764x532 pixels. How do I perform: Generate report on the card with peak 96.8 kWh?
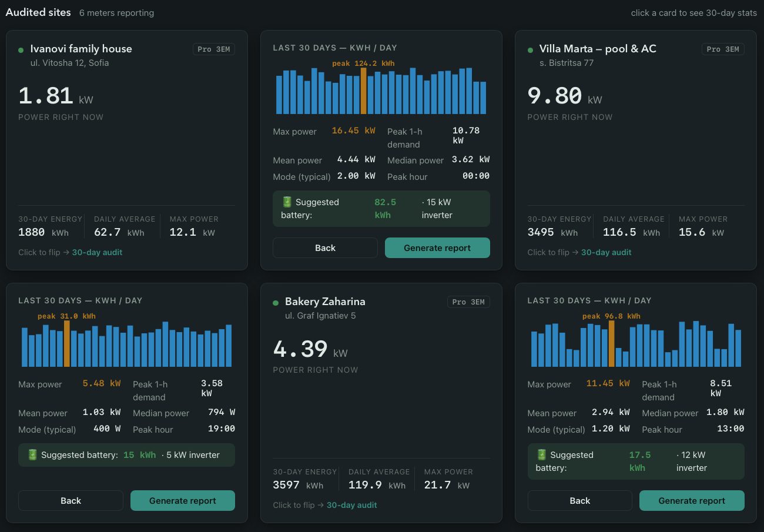692,500
